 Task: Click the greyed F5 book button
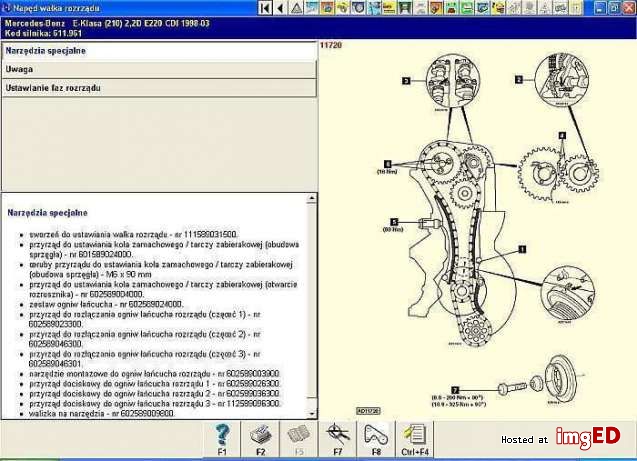pos(299,439)
